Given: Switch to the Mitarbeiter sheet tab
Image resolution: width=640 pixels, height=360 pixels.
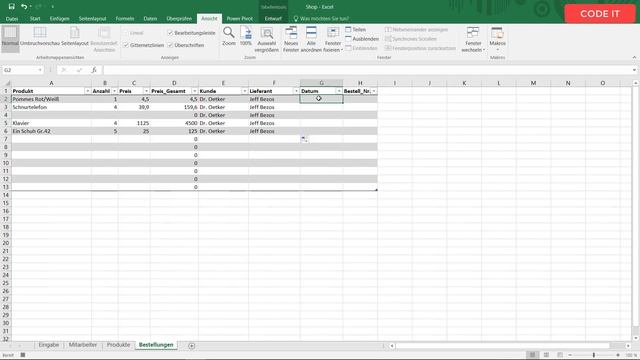Looking at the screenshot, I should pyautogui.click(x=83, y=345).
